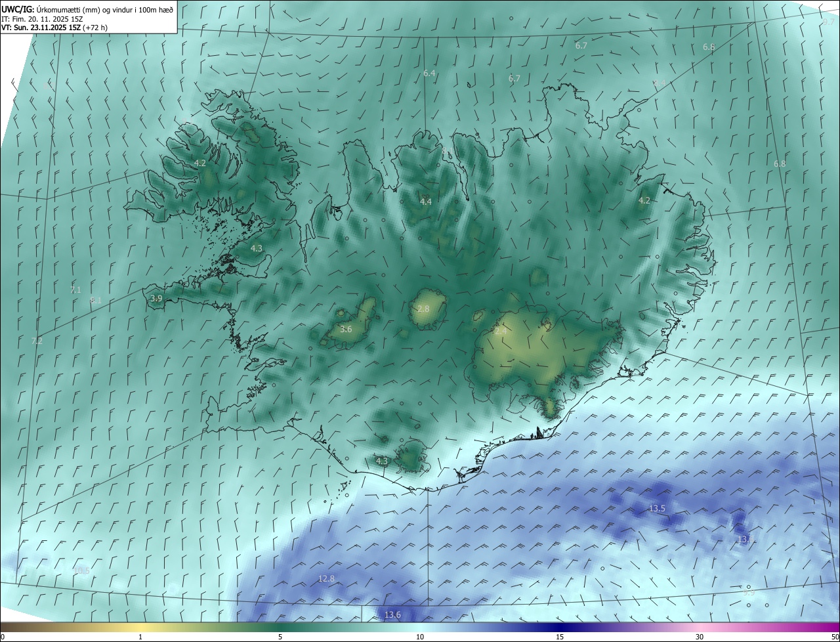
Task: Click the 3.9 value label on Snæfellsnes peninsula
Action: (x=156, y=298)
